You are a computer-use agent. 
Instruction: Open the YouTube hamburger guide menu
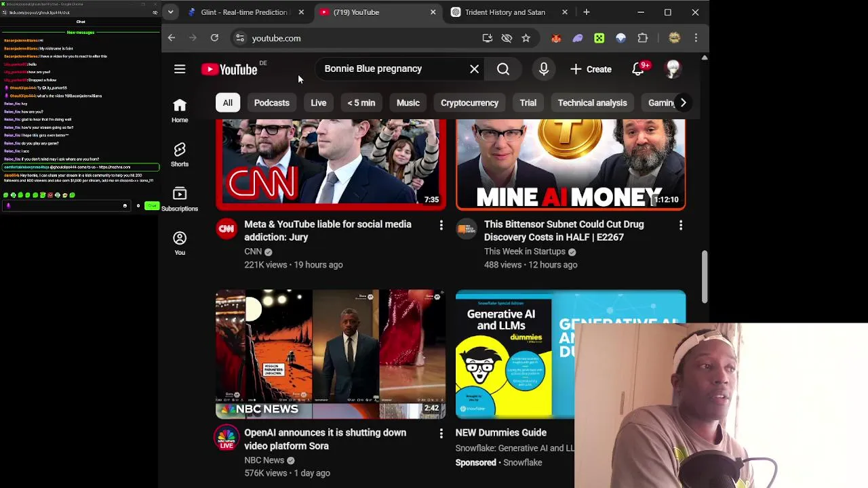[180, 69]
